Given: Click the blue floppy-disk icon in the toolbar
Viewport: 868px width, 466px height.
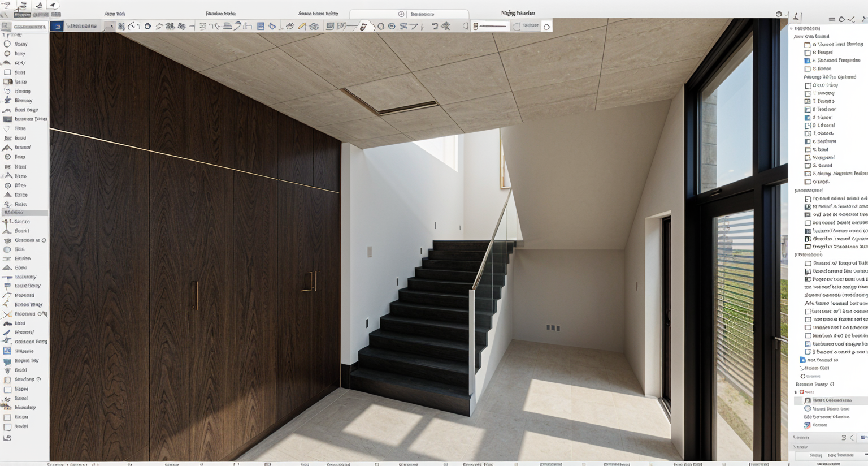Looking at the screenshot, I should (x=261, y=26).
